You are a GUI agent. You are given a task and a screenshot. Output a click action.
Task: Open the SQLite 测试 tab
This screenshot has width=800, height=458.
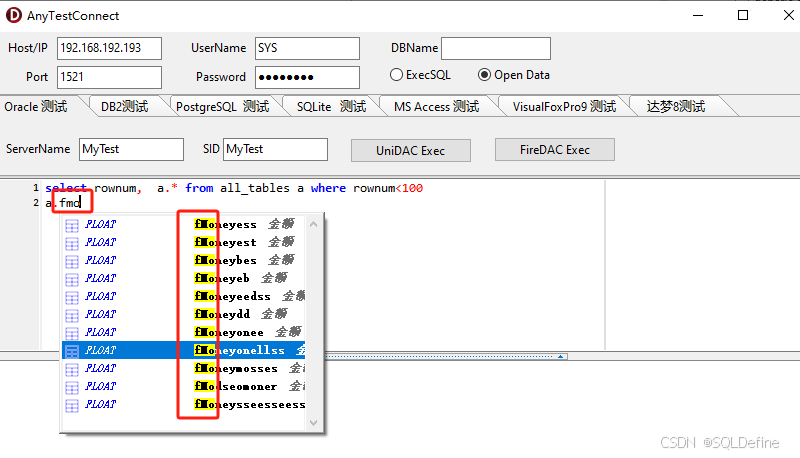[x=332, y=106]
